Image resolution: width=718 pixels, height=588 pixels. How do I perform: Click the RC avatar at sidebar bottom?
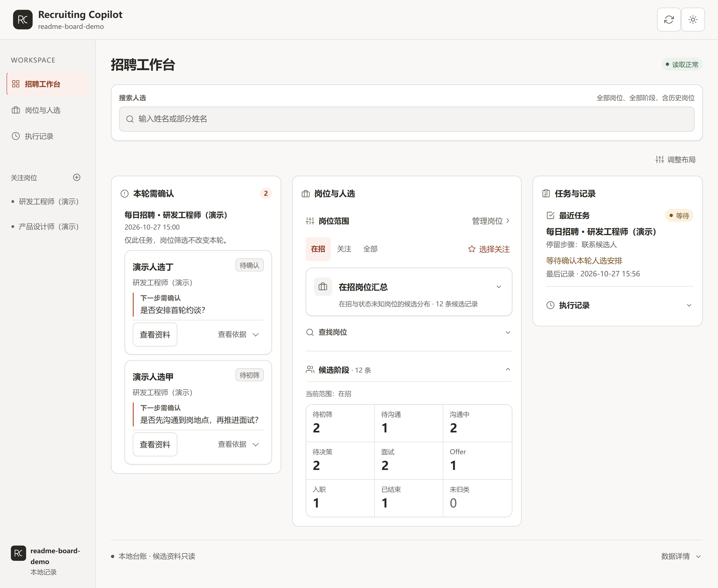pos(18,553)
